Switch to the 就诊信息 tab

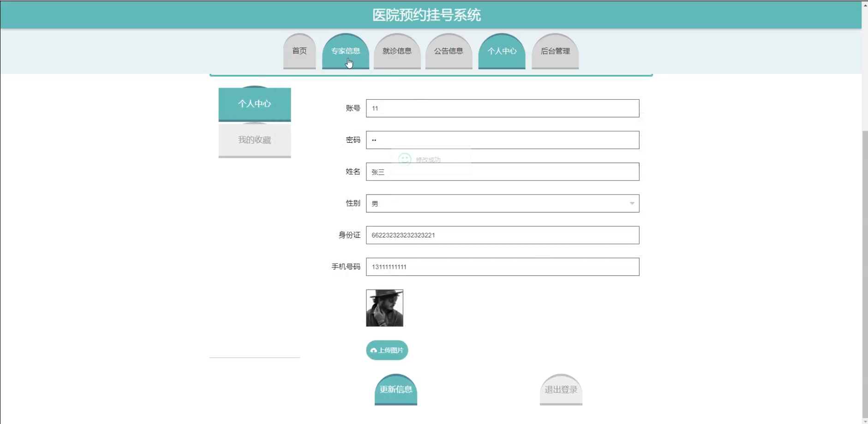click(x=397, y=51)
